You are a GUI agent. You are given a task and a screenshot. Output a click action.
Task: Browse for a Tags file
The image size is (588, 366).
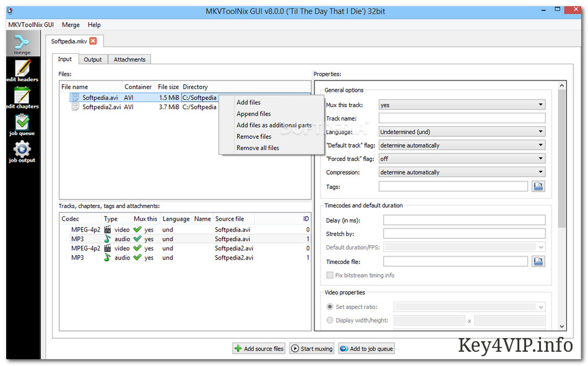(x=538, y=186)
